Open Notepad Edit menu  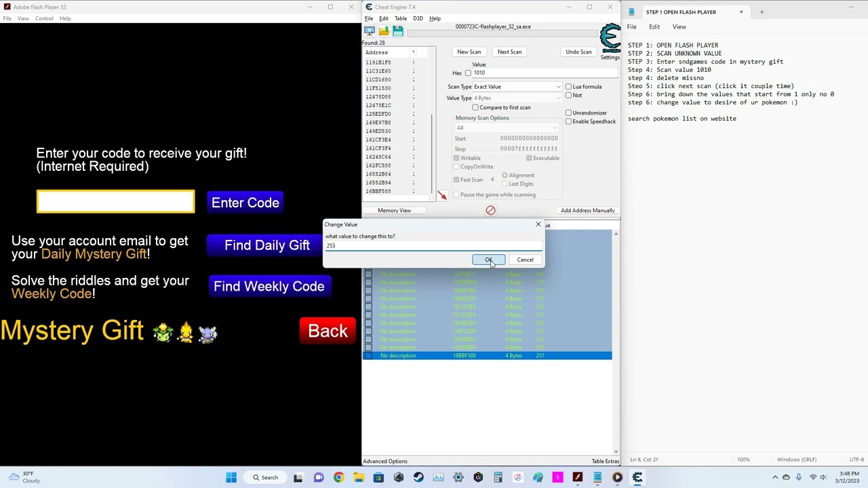tap(654, 26)
